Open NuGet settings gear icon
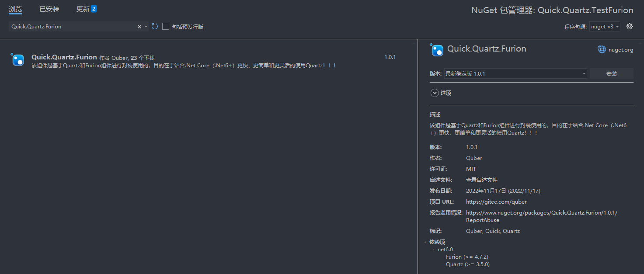This screenshot has height=274, width=644. [630, 26]
